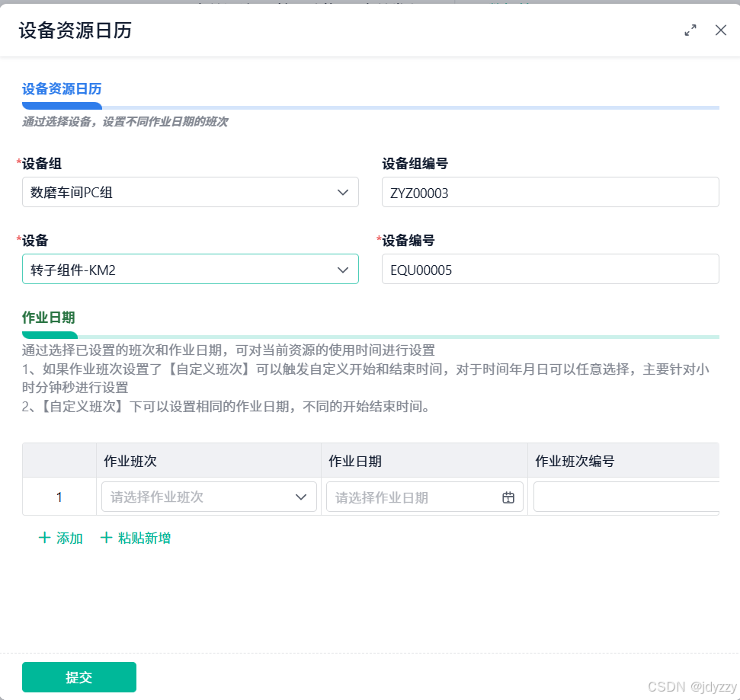The image size is (740, 700).
Task: Click the X icon to close dialog
Action: [720, 30]
